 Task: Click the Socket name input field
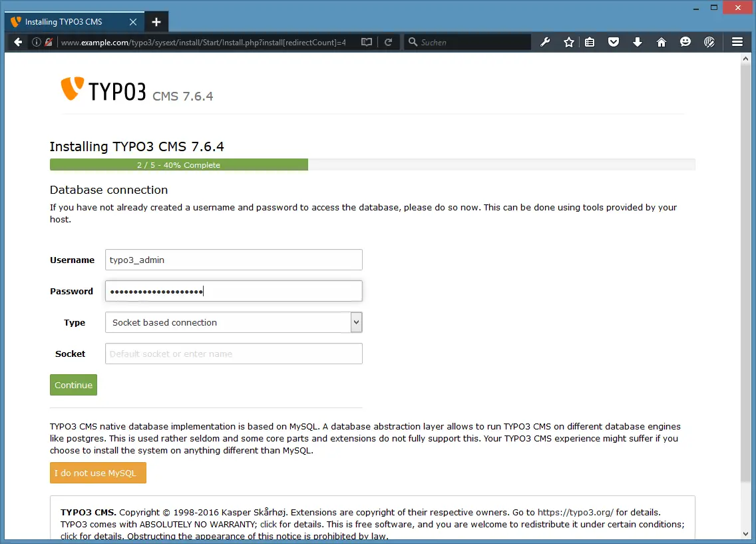point(234,354)
